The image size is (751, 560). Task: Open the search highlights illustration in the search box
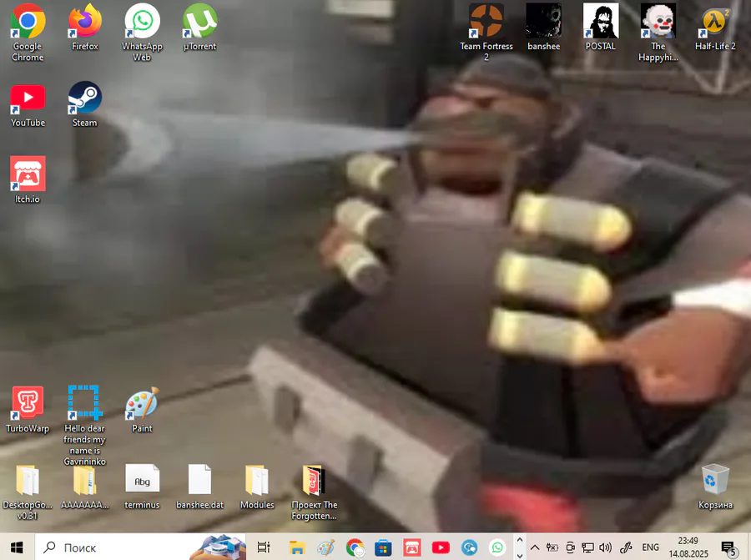pos(218,547)
